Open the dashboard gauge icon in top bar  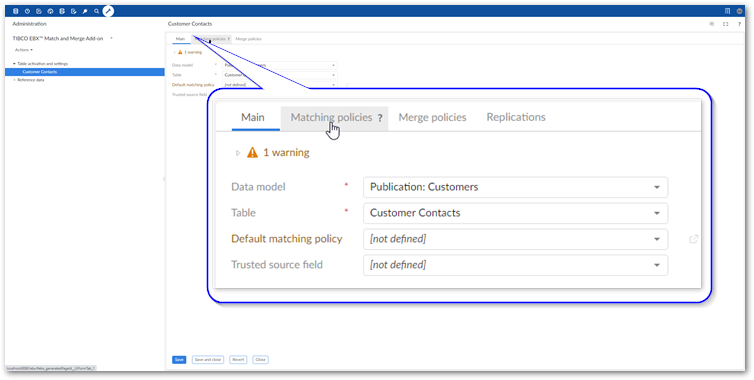click(50, 11)
